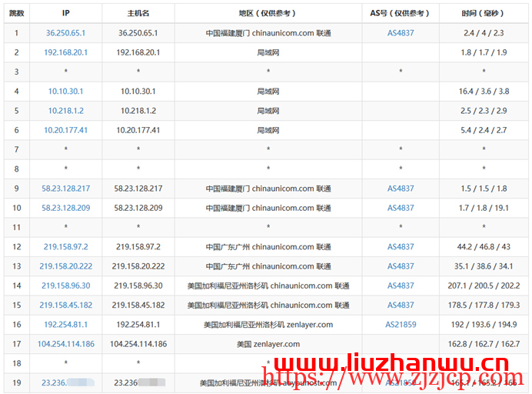Select hostname cell 36.250.65.1

[x=138, y=33]
